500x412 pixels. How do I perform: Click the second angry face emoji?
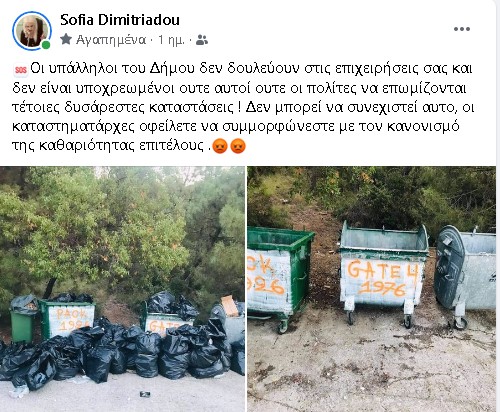(238, 146)
